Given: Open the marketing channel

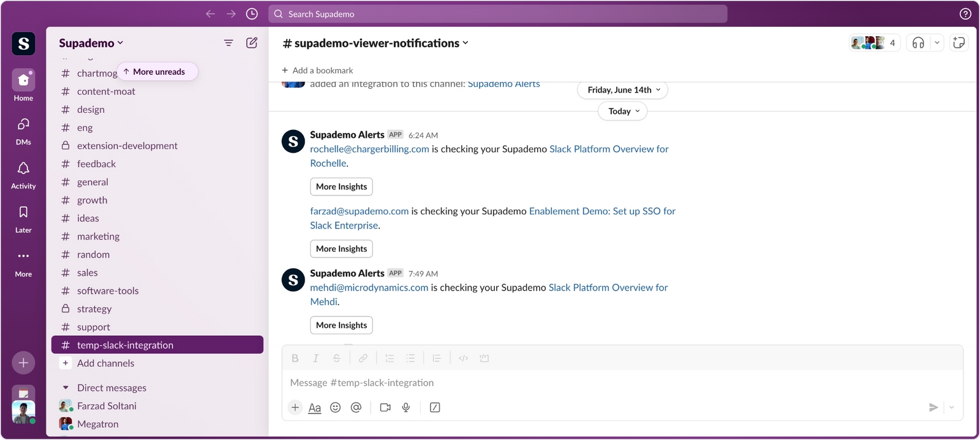Looking at the screenshot, I should pyautogui.click(x=157, y=237).
